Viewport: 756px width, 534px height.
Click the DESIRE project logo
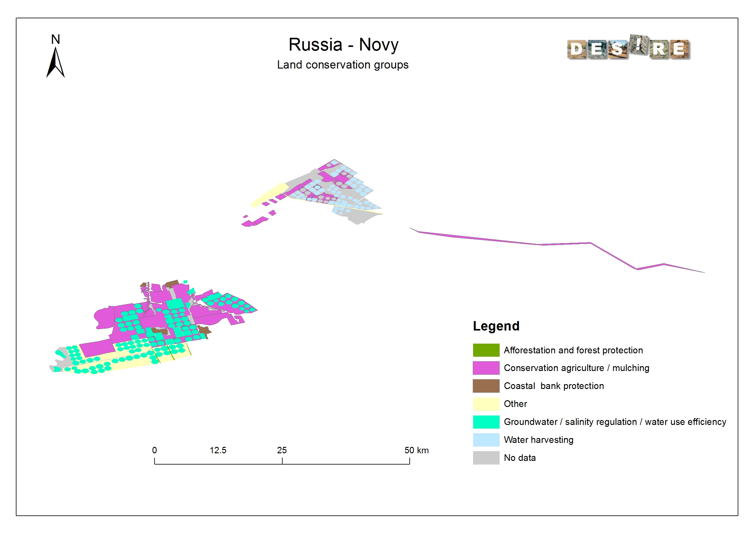pyautogui.click(x=628, y=48)
